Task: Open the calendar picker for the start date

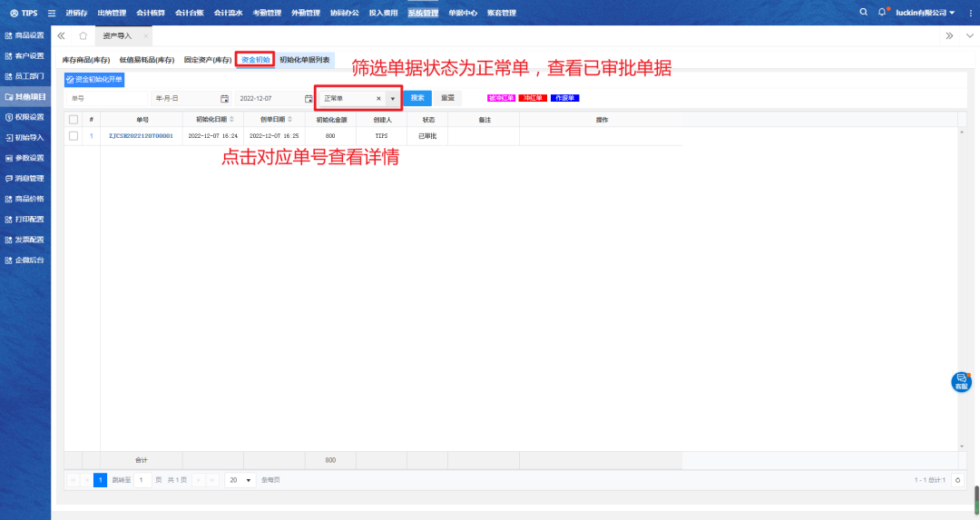Action: pos(224,98)
